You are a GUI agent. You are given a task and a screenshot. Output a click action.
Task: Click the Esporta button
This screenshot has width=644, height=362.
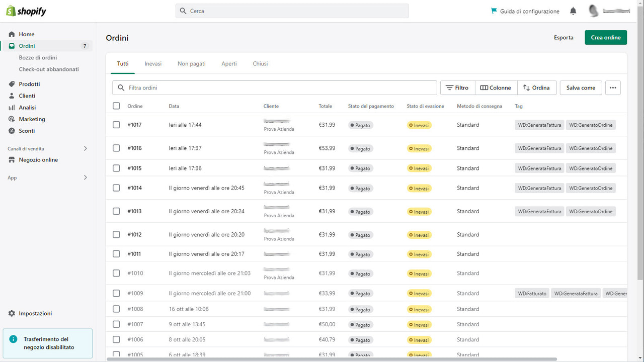pyautogui.click(x=563, y=37)
